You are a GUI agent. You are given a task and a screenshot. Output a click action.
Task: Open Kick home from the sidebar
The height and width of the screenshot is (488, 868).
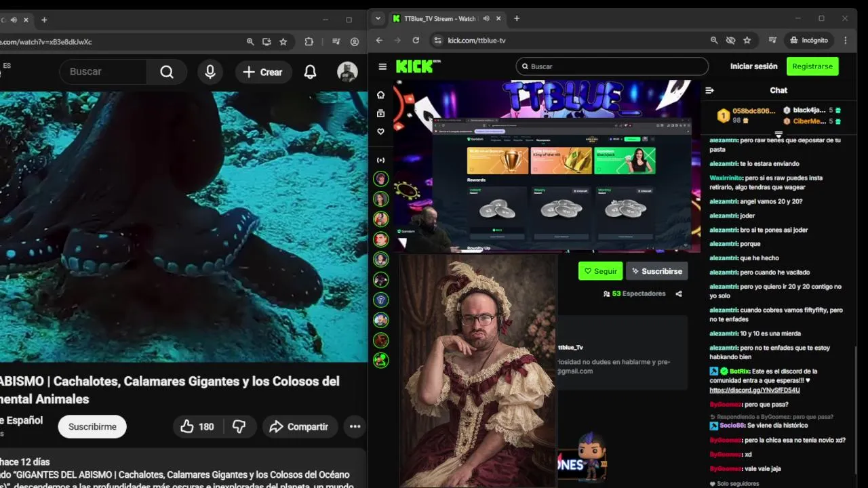pyautogui.click(x=381, y=95)
